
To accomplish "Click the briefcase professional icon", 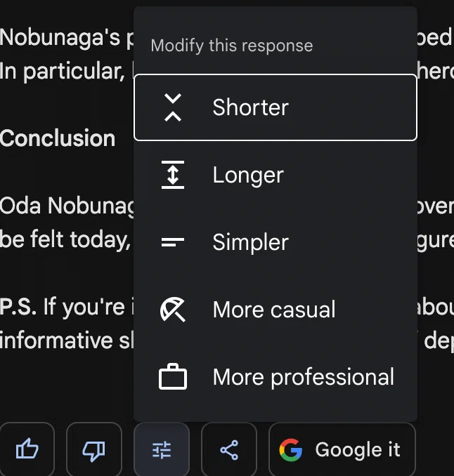I will tap(173, 376).
